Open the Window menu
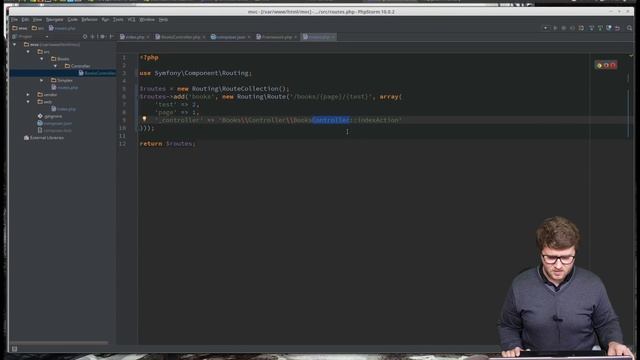Screen dimensions: 640x360 147,20
